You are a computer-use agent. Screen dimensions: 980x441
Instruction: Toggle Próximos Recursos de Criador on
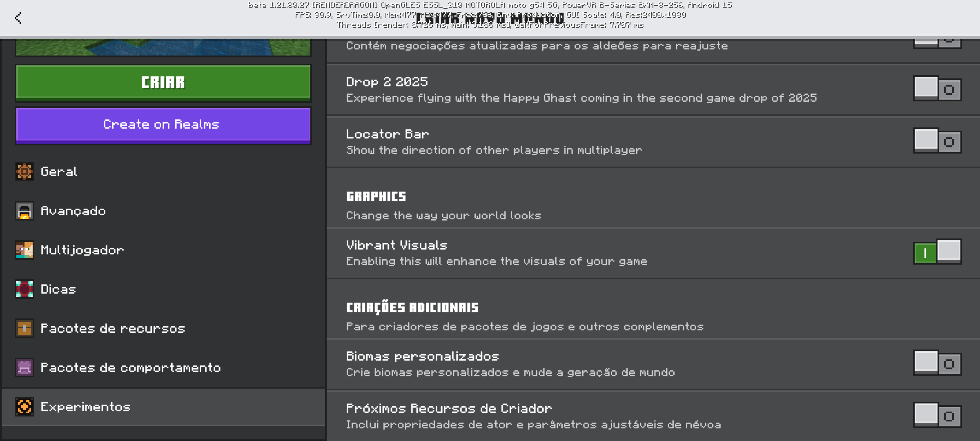coord(937,416)
